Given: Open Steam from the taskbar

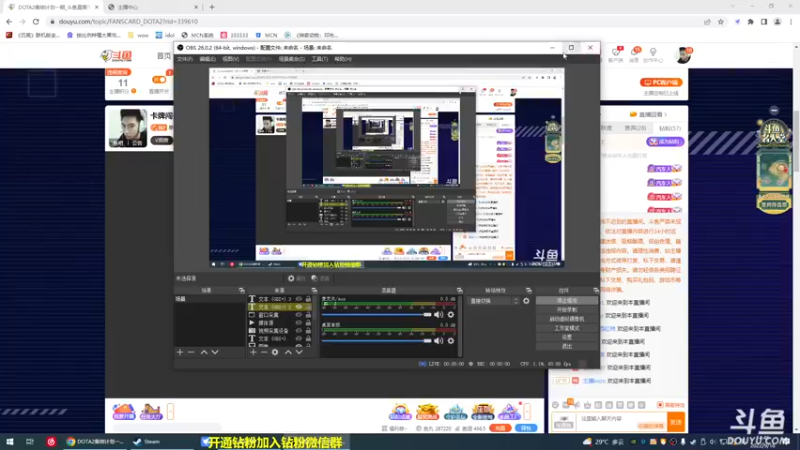Looking at the screenshot, I should click(x=147, y=442).
